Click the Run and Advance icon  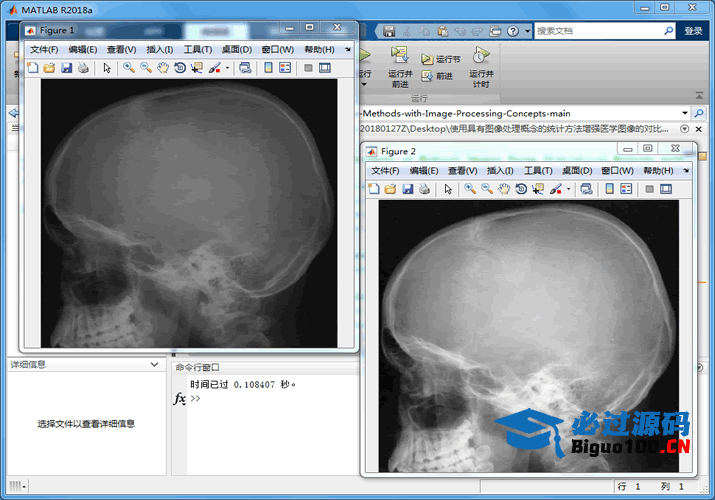click(x=400, y=64)
